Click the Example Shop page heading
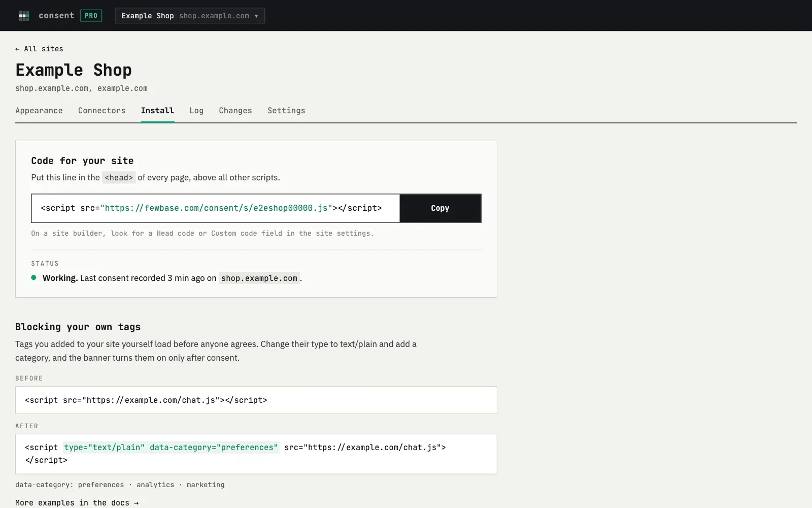 coord(74,70)
